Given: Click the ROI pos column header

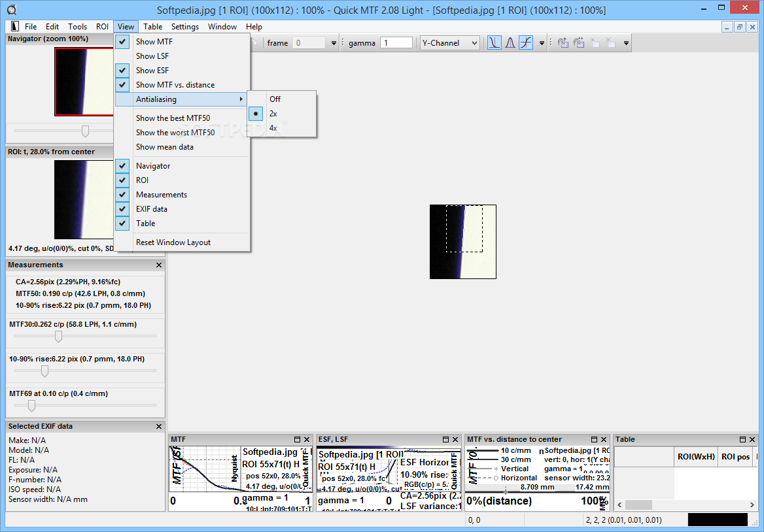Looking at the screenshot, I should 736,457.
